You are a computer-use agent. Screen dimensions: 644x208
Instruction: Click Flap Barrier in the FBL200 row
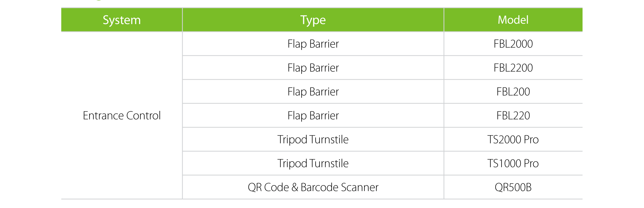pos(313,92)
